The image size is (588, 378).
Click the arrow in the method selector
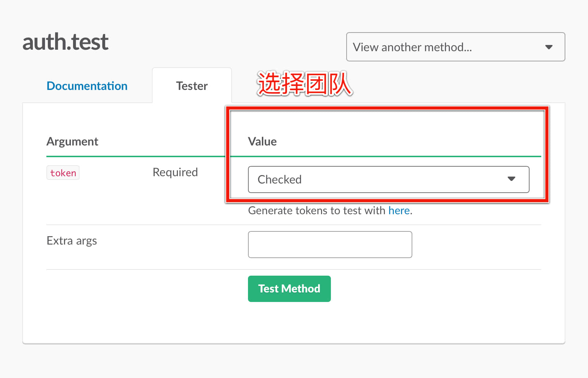[x=549, y=47]
